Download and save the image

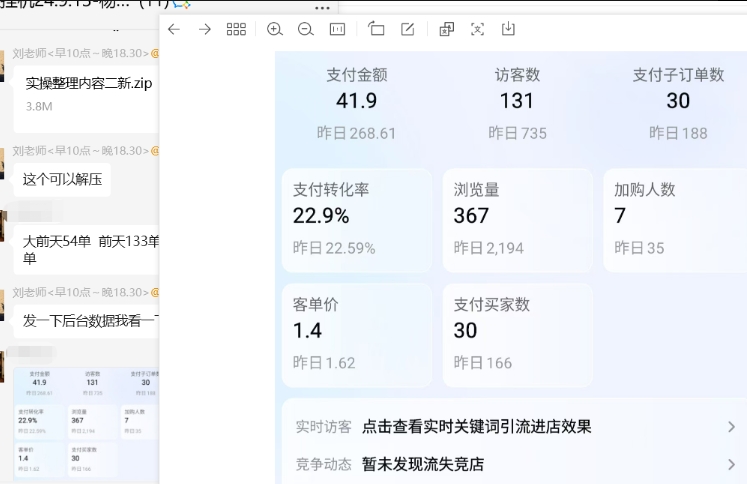(x=508, y=29)
